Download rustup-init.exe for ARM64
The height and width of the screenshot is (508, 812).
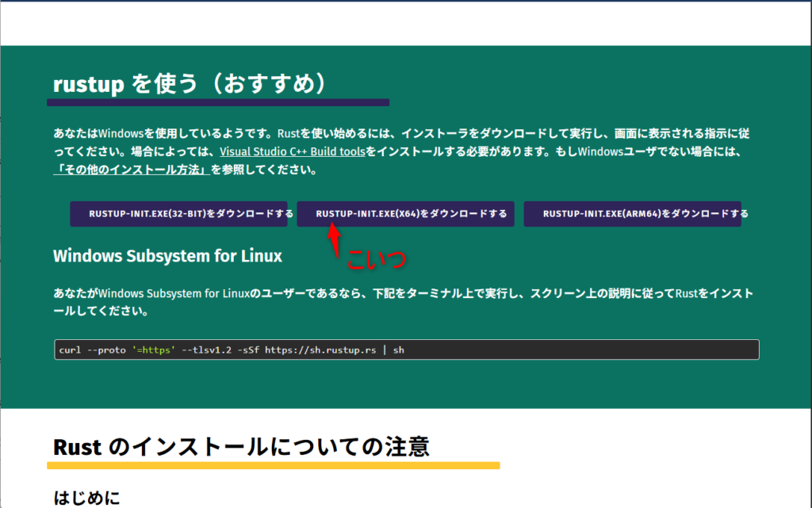click(632, 214)
